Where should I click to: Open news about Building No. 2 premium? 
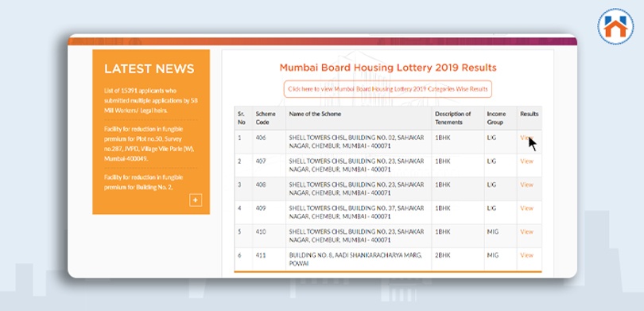[x=143, y=182]
